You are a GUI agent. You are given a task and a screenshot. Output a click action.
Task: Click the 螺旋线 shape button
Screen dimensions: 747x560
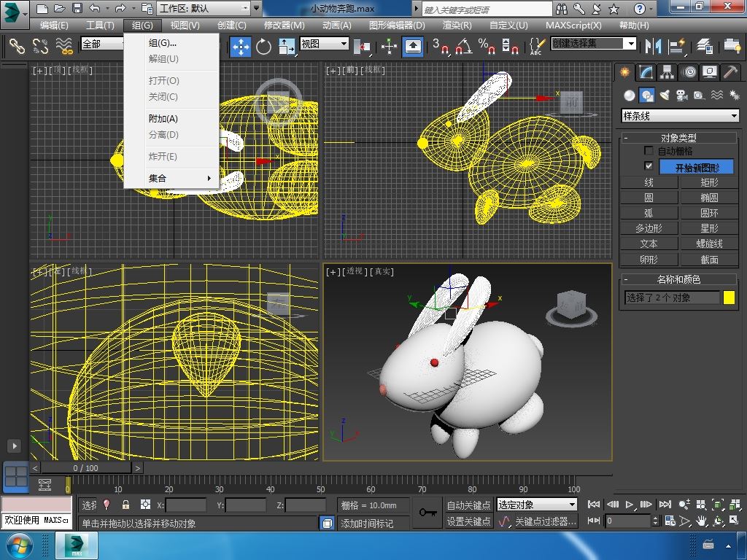[x=709, y=244]
